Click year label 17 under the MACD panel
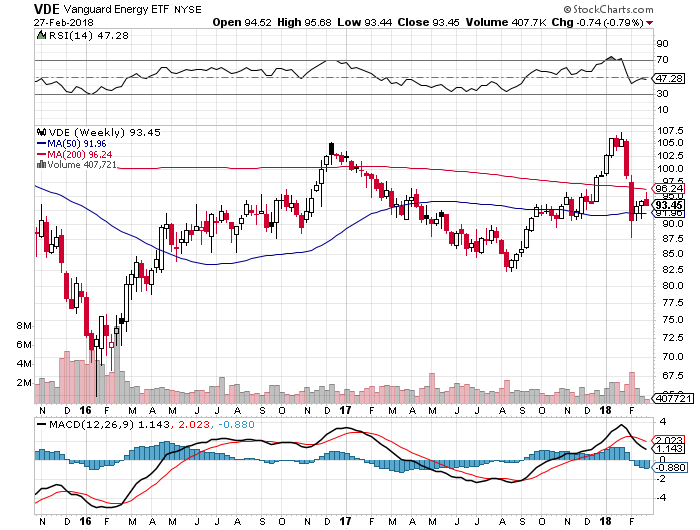 click(x=345, y=521)
